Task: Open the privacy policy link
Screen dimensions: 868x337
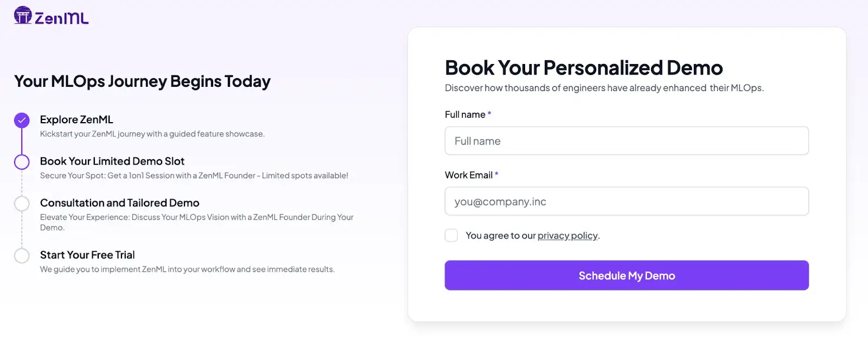Action: (x=567, y=236)
